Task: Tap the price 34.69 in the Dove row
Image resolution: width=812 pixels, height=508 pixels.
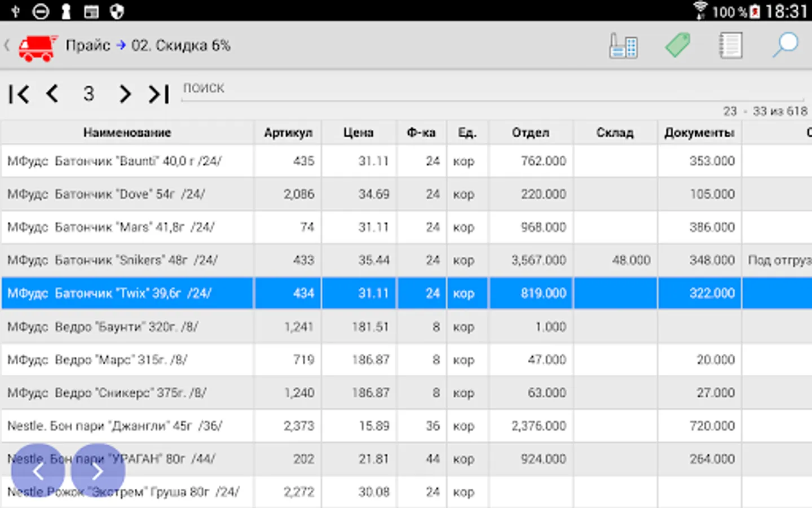Action: point(374,194)
